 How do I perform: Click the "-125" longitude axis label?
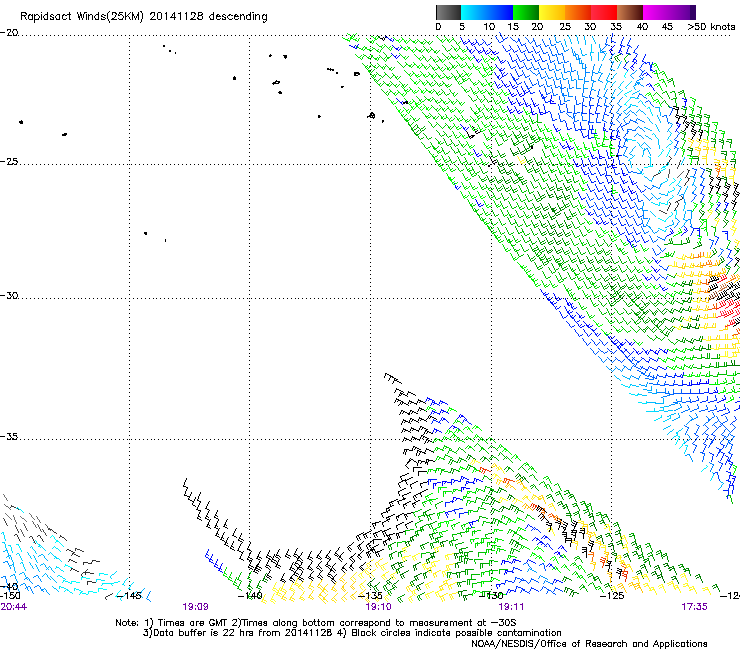point(612,595)
